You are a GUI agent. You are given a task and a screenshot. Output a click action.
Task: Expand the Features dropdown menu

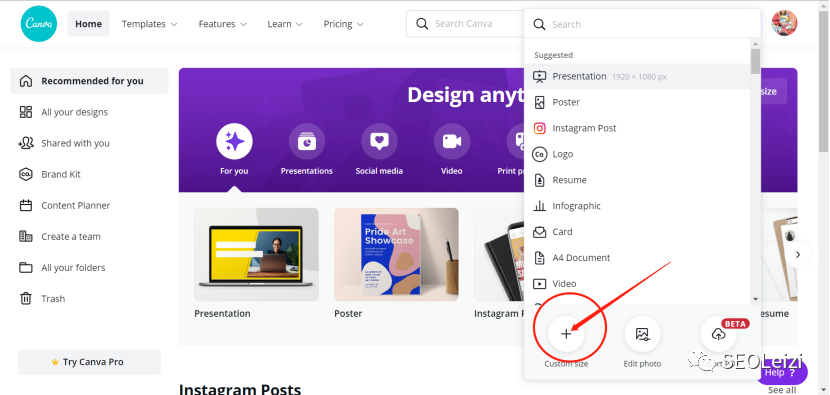(x=222, y=24)
